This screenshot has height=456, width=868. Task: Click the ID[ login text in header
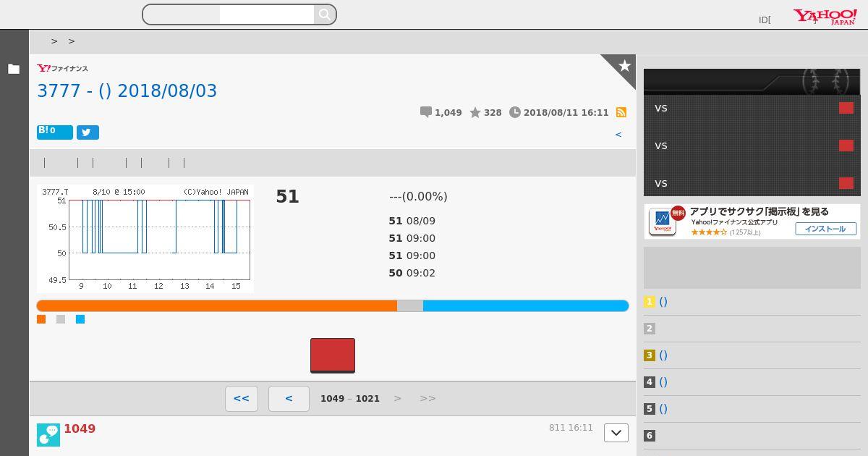(765, 20)
